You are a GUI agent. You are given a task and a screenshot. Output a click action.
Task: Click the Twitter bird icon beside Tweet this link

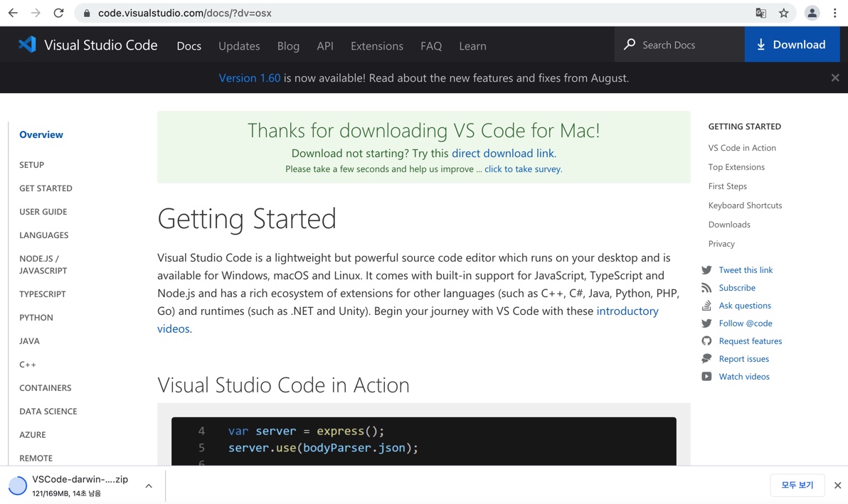(x=706, y=270)
